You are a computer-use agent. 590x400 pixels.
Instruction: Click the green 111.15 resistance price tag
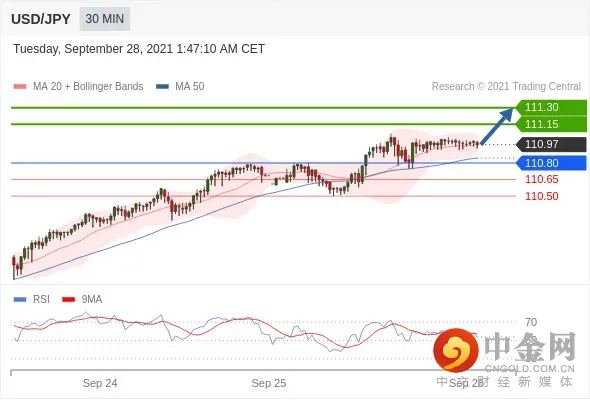click(551, 124)
